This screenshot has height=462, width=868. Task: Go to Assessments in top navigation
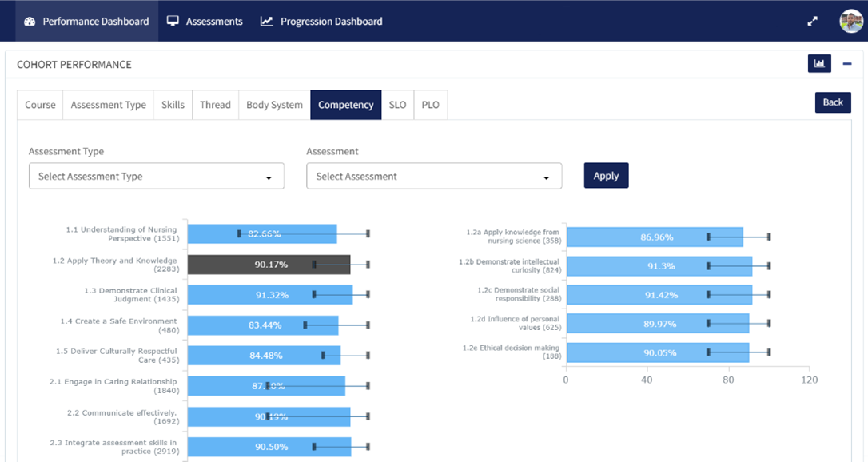205,22
